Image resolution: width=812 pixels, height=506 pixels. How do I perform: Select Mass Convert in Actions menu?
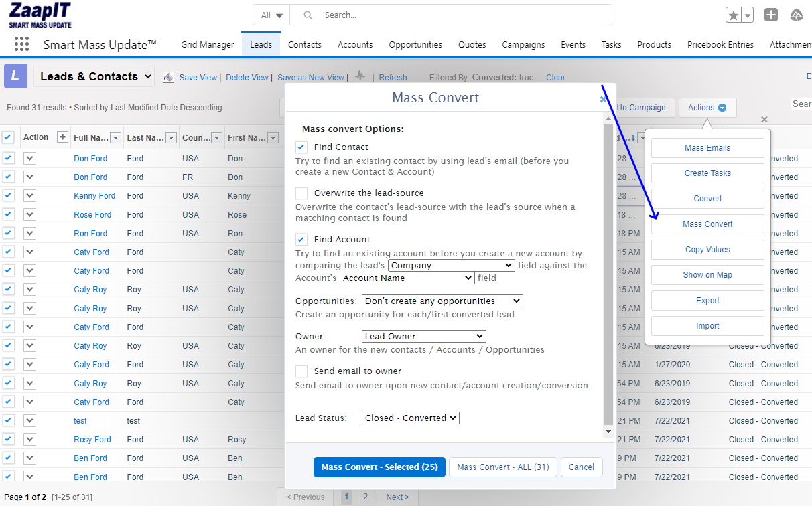click(707, 224)
